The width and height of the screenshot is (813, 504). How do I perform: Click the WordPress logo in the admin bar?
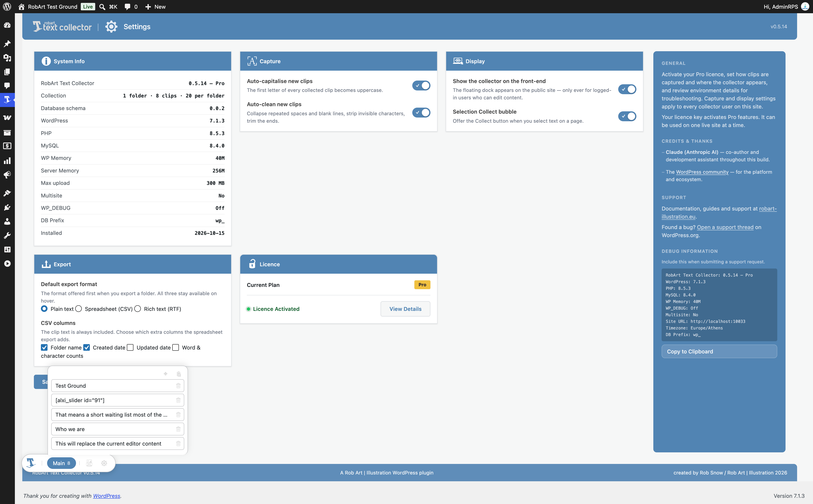[7, 7]
